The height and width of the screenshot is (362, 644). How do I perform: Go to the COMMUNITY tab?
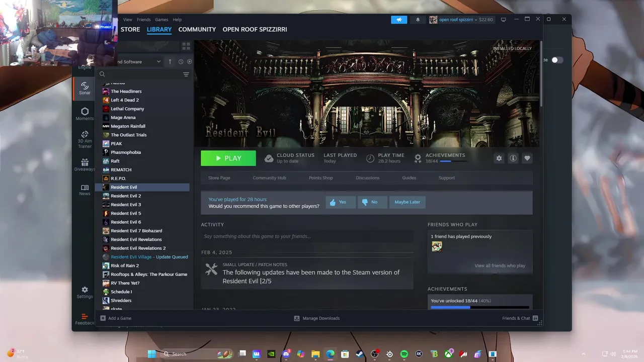coord(197,30)
